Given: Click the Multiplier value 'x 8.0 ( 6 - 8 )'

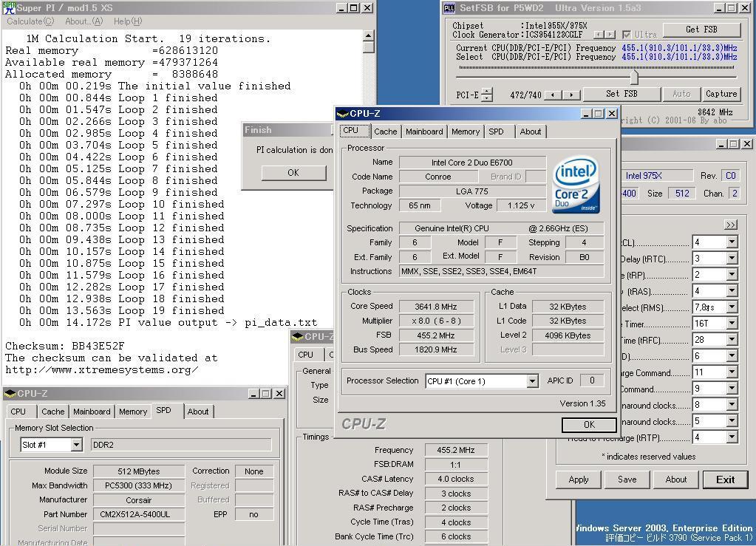Looking at the screenshot, I should tap(436, 321).
